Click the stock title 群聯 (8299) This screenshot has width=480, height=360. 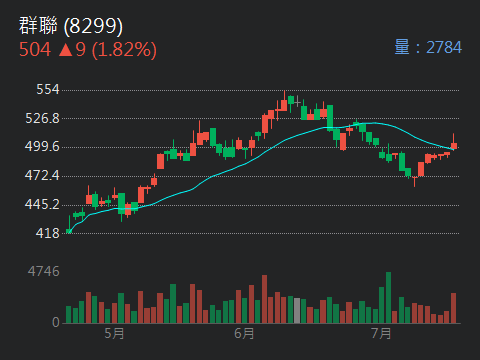coord(71,26)
